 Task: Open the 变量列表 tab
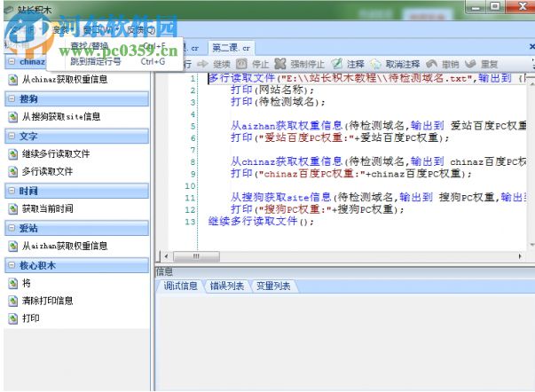click(x=273, y=286)
